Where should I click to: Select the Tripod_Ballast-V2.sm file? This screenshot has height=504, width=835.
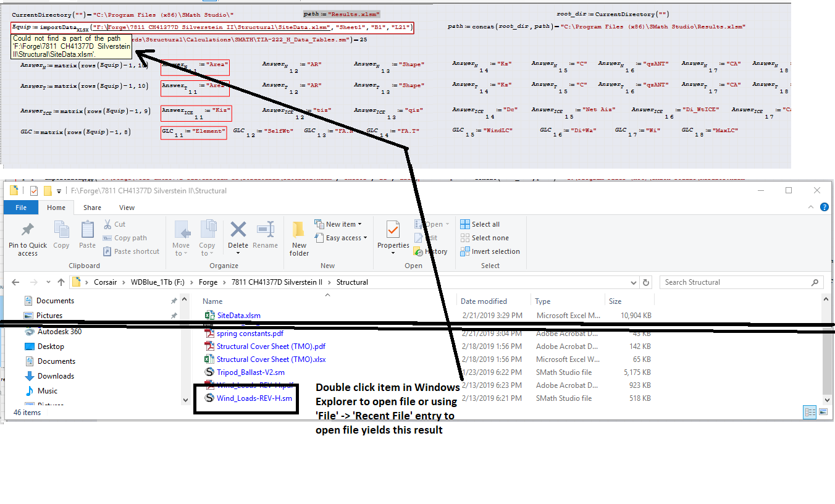pyautogui.click(x=250, y=372)
